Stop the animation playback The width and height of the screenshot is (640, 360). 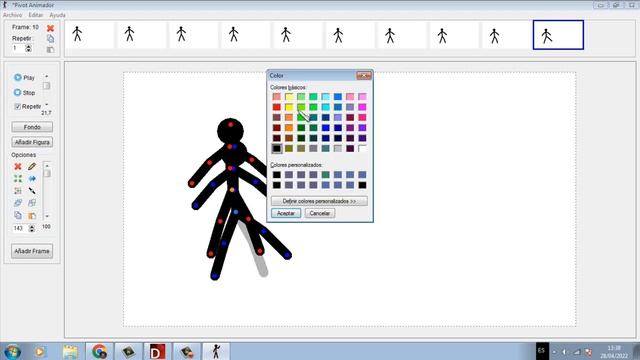click(x=24, y=93)
